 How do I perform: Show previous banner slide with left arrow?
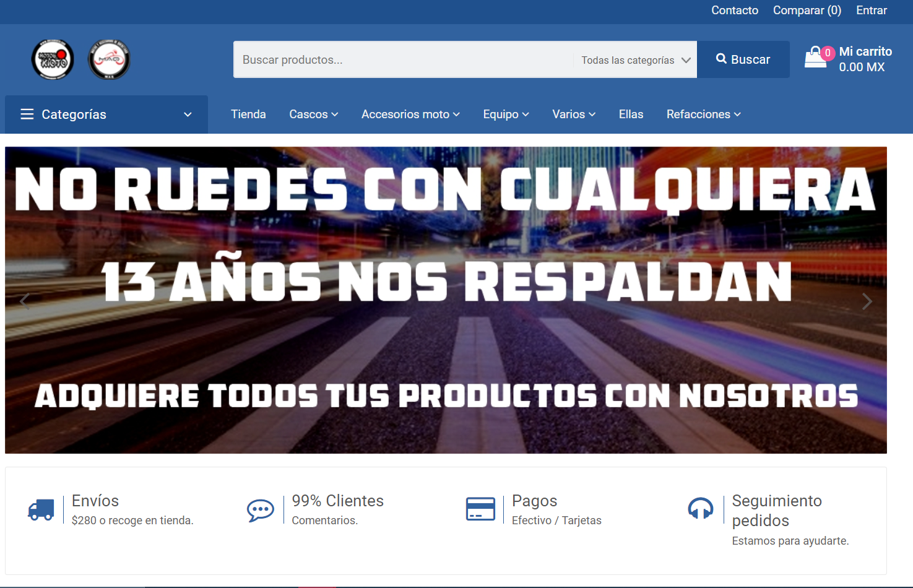[25, 301]
